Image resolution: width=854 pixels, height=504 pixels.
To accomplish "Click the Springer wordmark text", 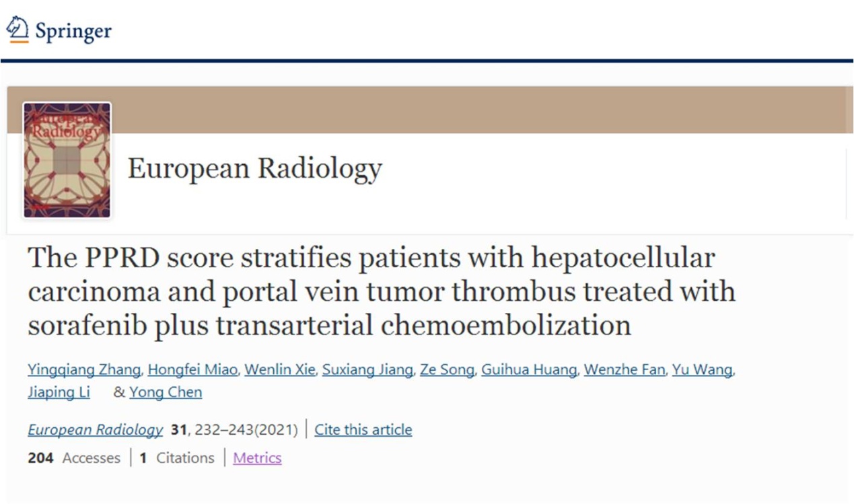I will (73, 32).
